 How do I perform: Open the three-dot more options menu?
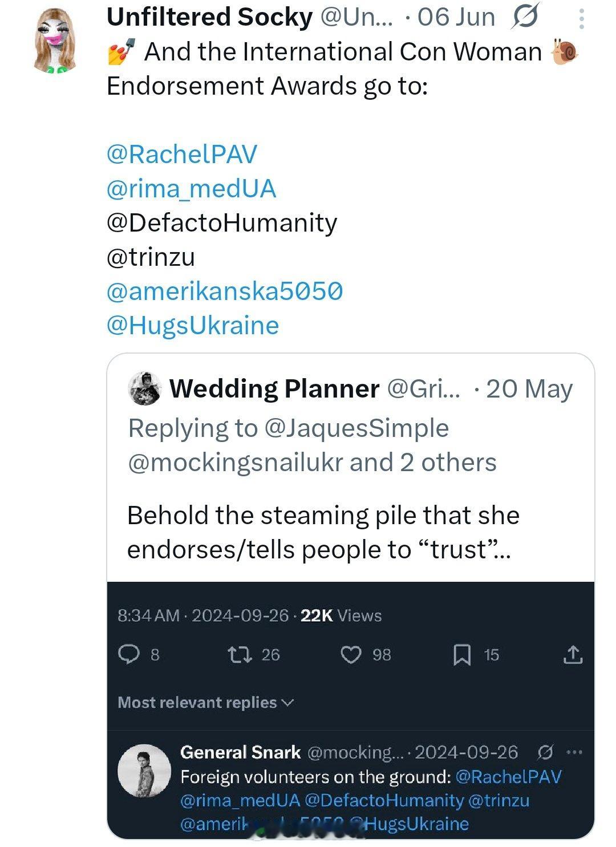tap(581, 19)
